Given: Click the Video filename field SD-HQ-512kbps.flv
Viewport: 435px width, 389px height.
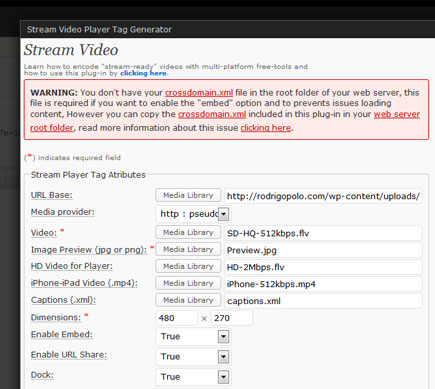Looking at the screenshot, I should pyautogui.click(x=323, y=233).
